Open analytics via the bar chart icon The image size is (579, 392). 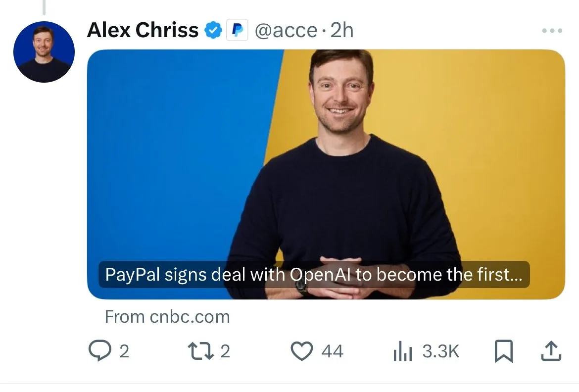[402, 351]
